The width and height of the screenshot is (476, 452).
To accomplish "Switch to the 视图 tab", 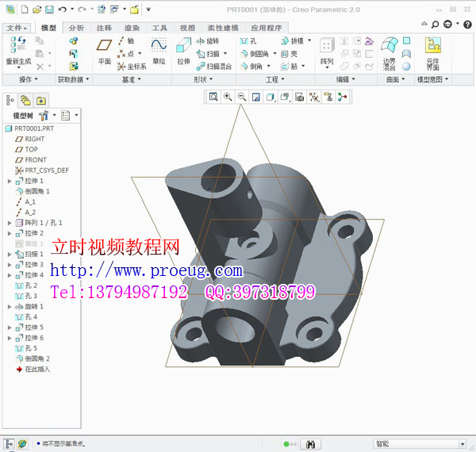I will click(x=187, y=28).
